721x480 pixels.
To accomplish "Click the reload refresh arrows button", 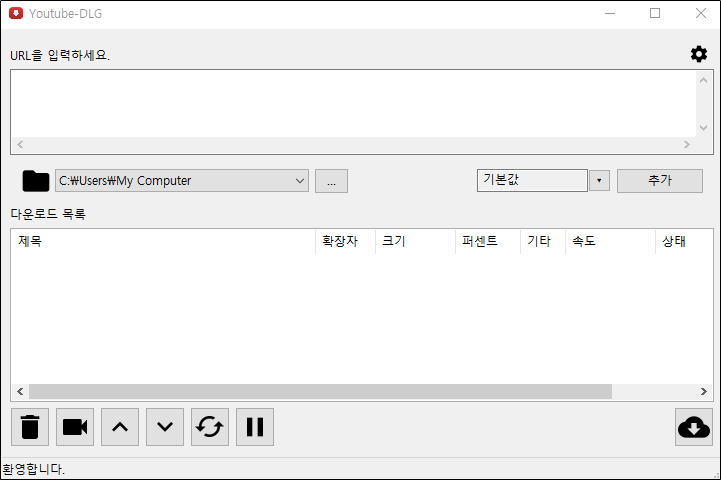I will (x=210, y=427).
